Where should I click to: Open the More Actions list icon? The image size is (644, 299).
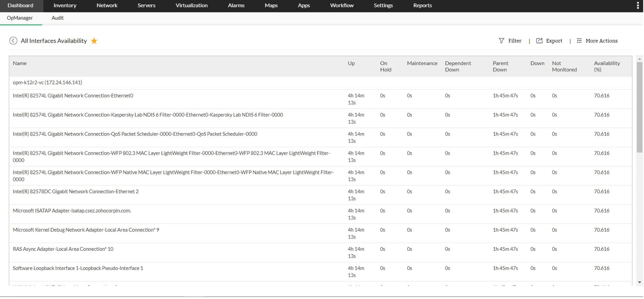pos(579,41)
